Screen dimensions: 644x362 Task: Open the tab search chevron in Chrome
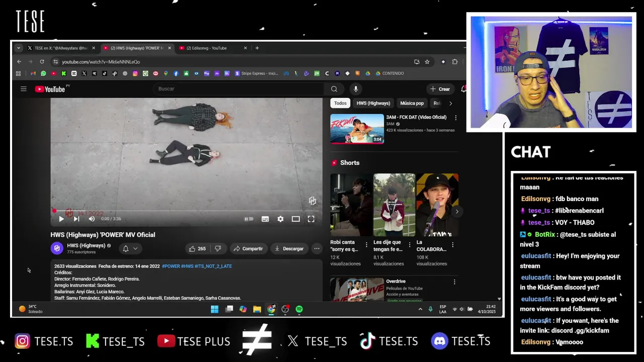pos(19,48)
